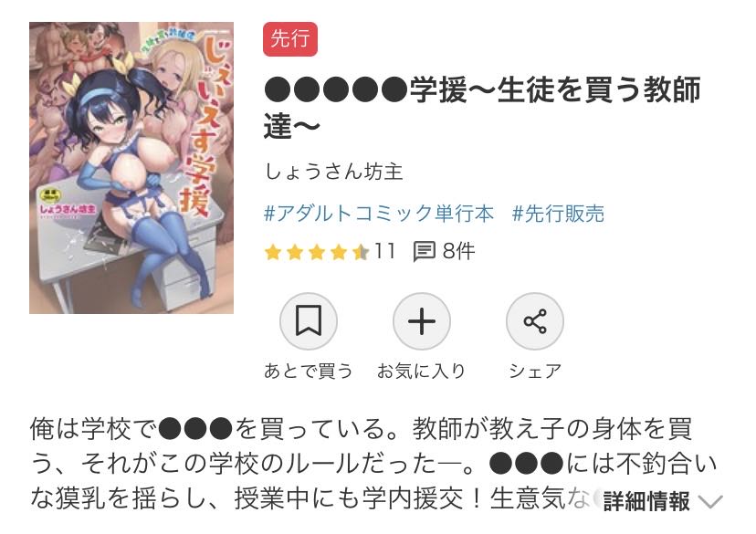
Task: Click the red 先行 badge
Action: click(x=289, y=39)
